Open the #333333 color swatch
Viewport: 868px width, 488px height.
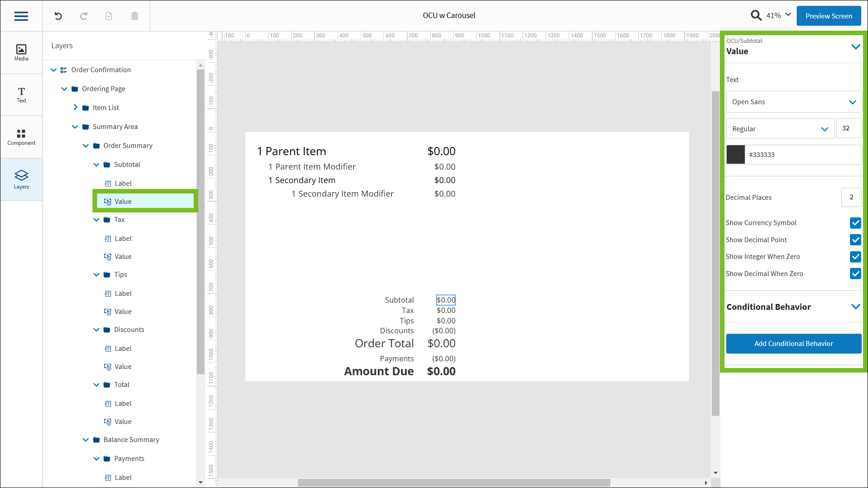pos(736,154)
